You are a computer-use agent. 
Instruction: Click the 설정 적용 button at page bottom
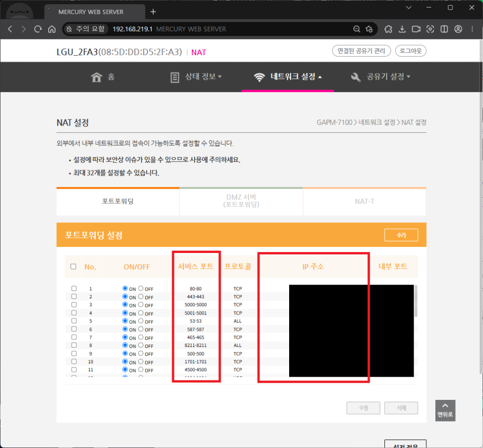pos(405,444)
